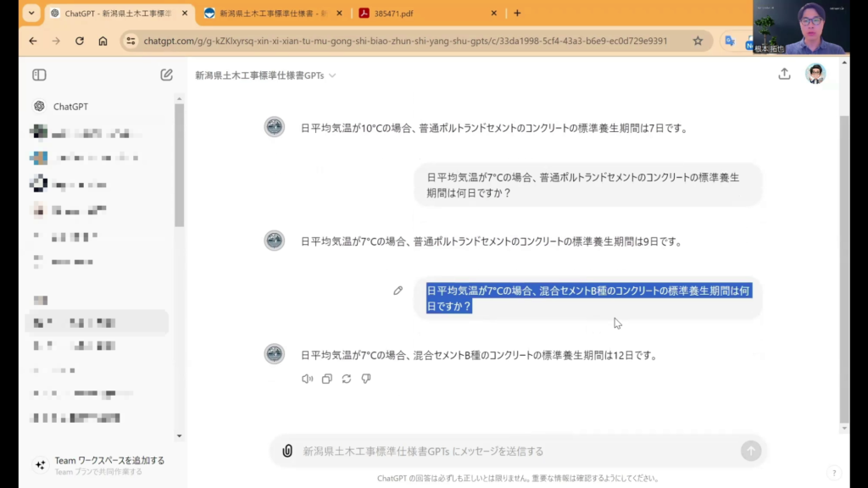Click the read aloud speaker icon
Image resolution: width=868 pixels, height=488 pixels.
click(307, 379)
